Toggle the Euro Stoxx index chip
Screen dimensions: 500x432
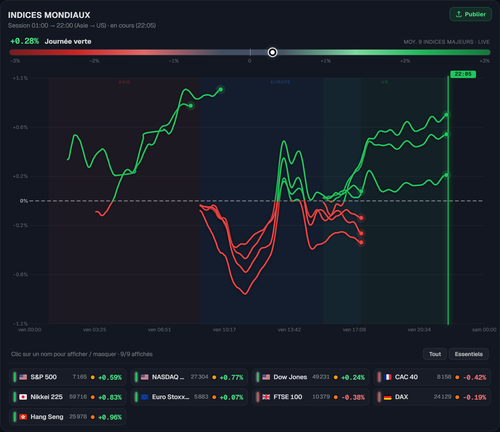coord(189,397)
